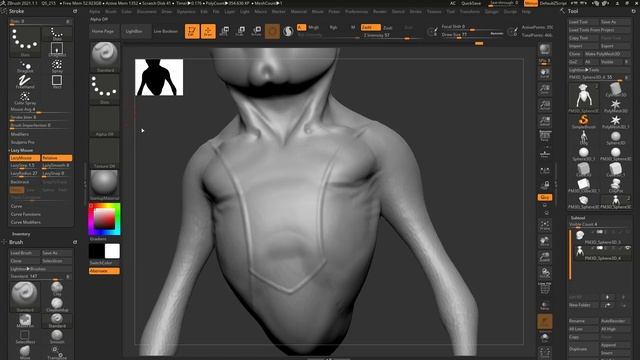Toggle Draw mode button

pyautogui.click(x=208, y=31)
